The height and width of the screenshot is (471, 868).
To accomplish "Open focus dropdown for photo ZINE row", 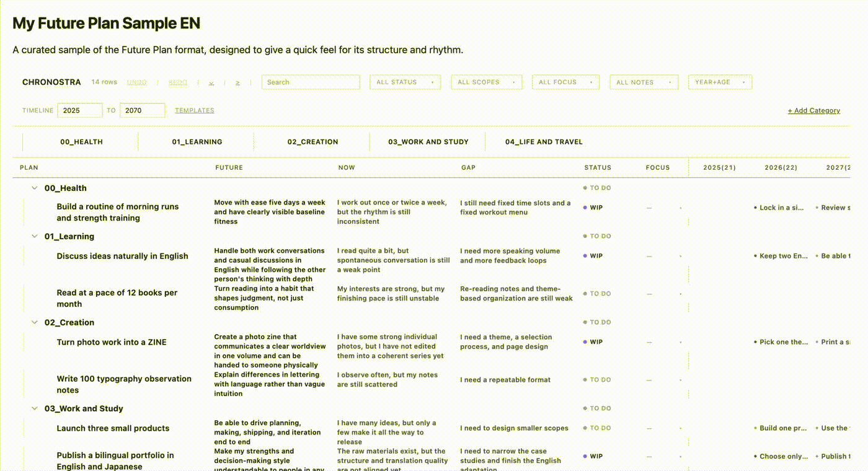I will 663,342.
